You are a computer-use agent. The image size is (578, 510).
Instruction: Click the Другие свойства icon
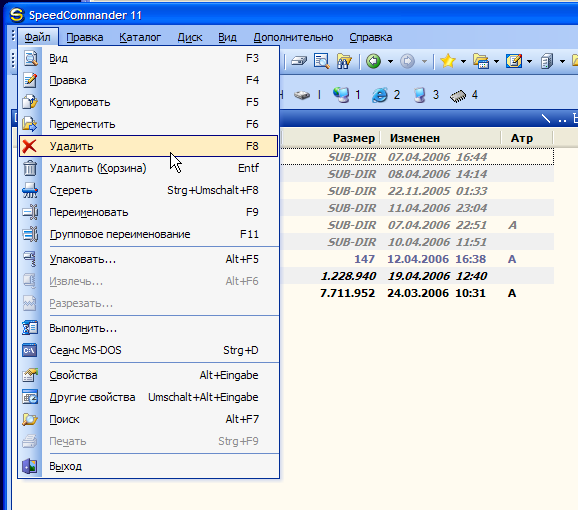pyautogui.click(x=30, y=397)
